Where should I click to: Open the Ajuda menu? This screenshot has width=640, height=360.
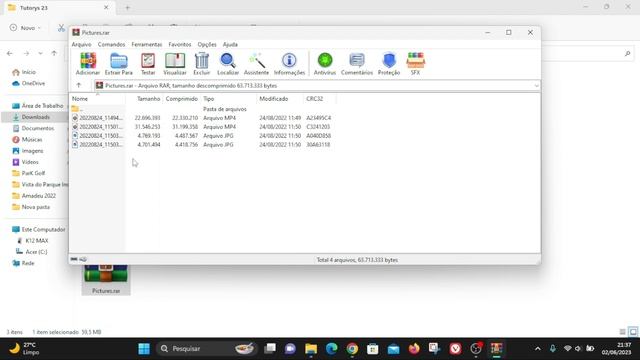point(230,44)
